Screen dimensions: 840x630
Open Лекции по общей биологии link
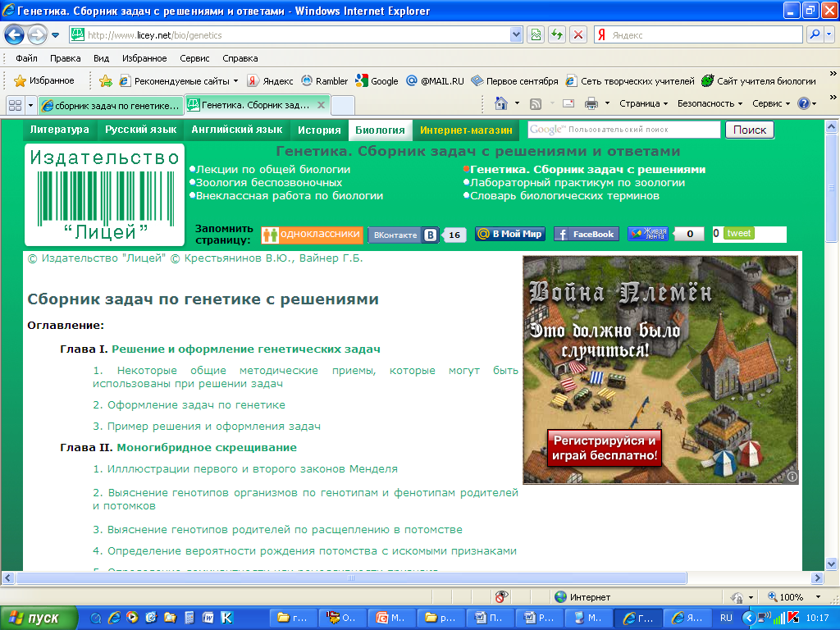272,169
